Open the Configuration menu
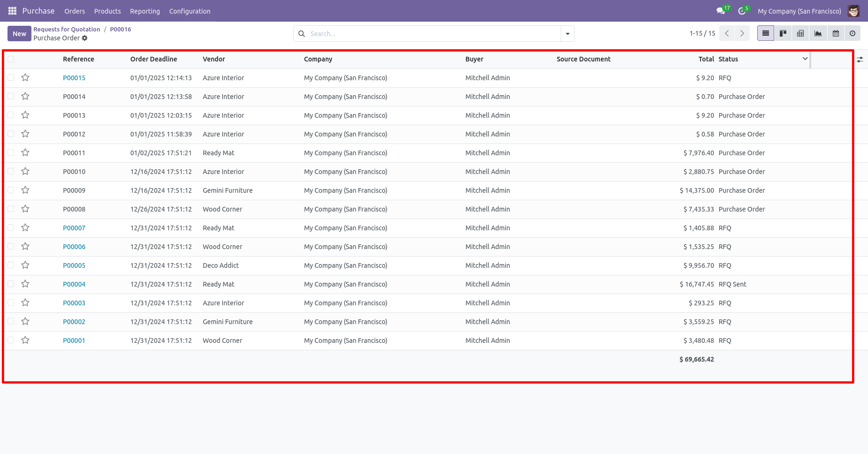The width and height of the screenshot is (868, 454). 190,11
